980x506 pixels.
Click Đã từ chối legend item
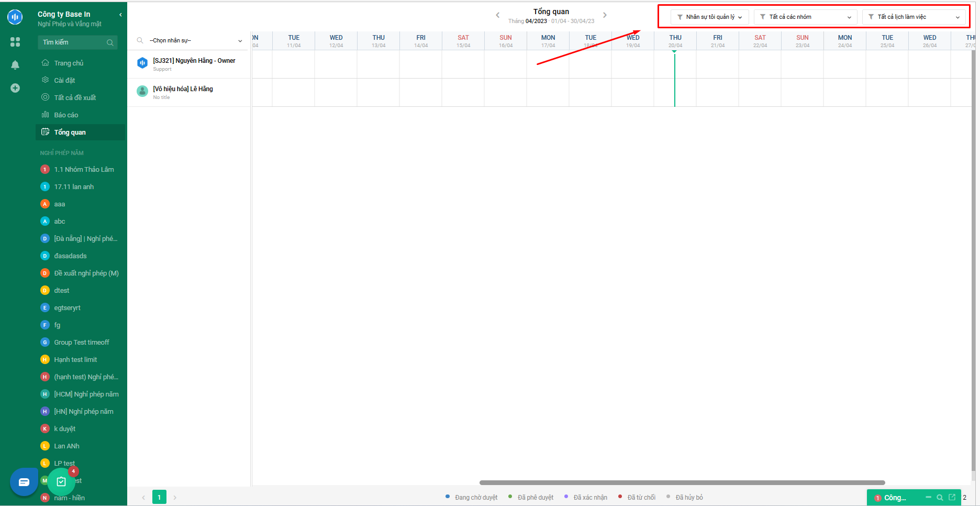tap(637, 497)
